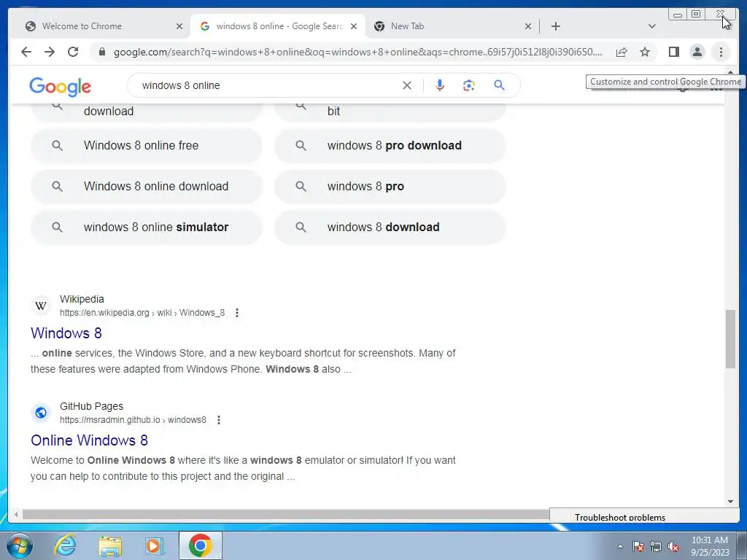
Task: Click the Wikipedia favicon in the results
Action: (x=41, y=306)
